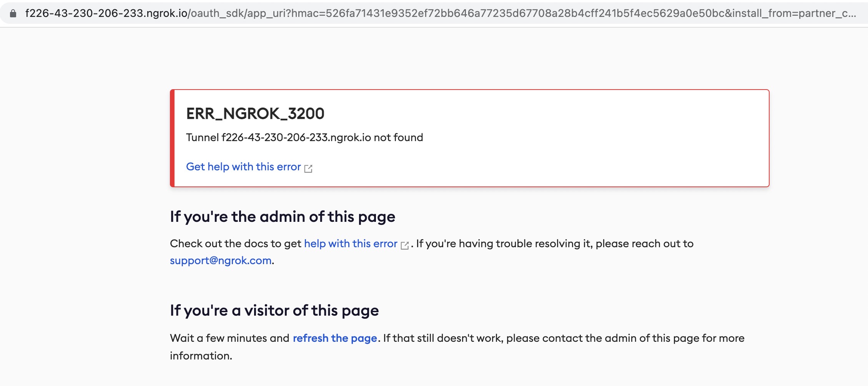The image size is (868, 386).
Task: Click "If you're the admin of this page" heading
Action: (x=283, y=217)
